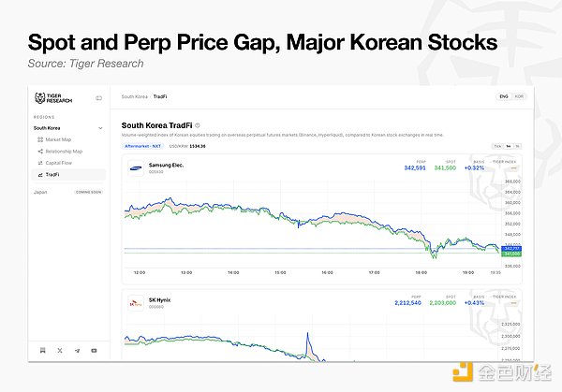Click the info icon beside South Korea TradFi

198,125
